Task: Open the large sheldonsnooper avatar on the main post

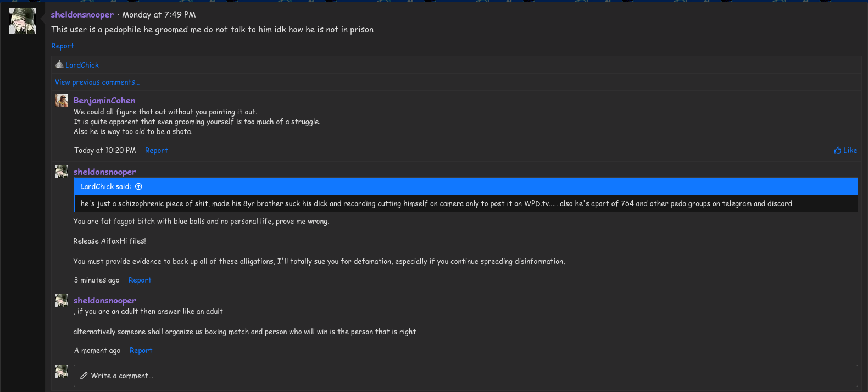Action: [x=23, y=21]
